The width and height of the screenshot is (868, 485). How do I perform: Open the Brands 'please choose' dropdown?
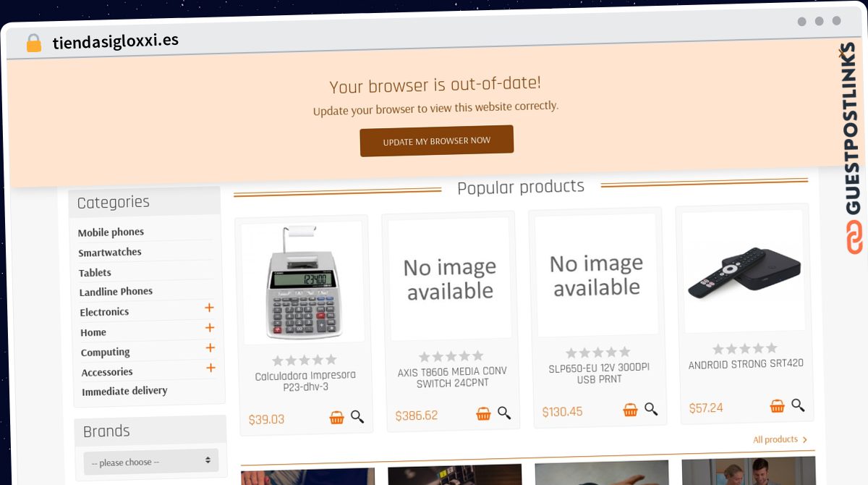pos(151,461)
